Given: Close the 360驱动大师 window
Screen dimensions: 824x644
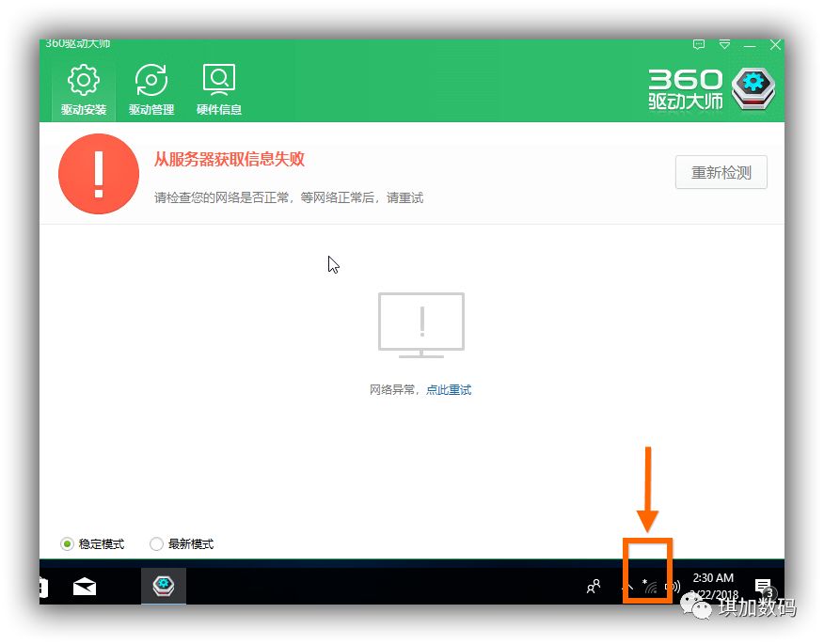Looking at the screenshot, I should coord(775,45).
